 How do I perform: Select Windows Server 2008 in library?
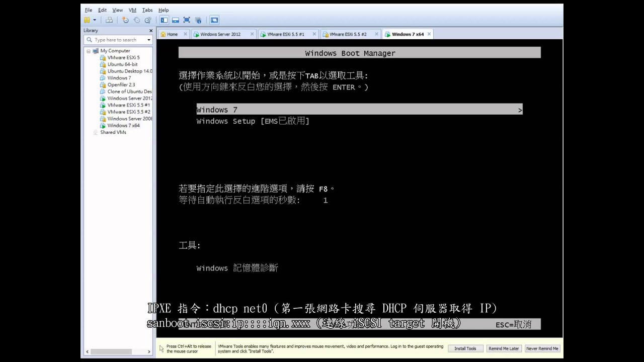(126, 119)
